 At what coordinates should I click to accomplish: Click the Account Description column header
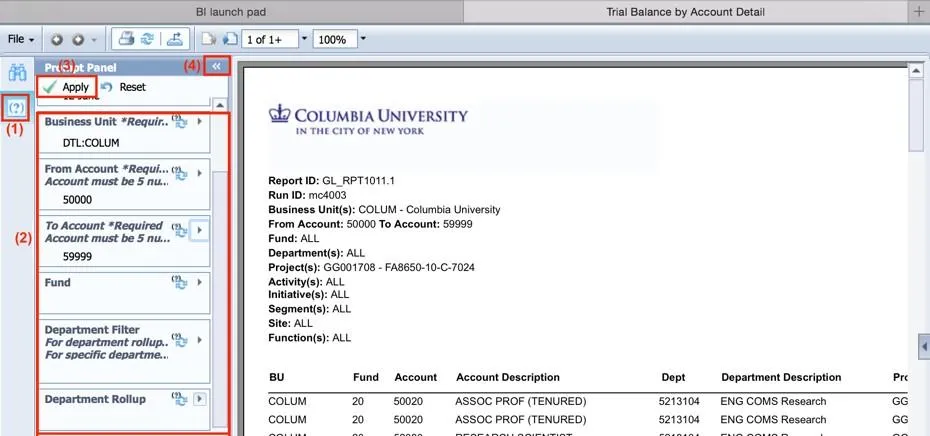[x=508, y=377]
